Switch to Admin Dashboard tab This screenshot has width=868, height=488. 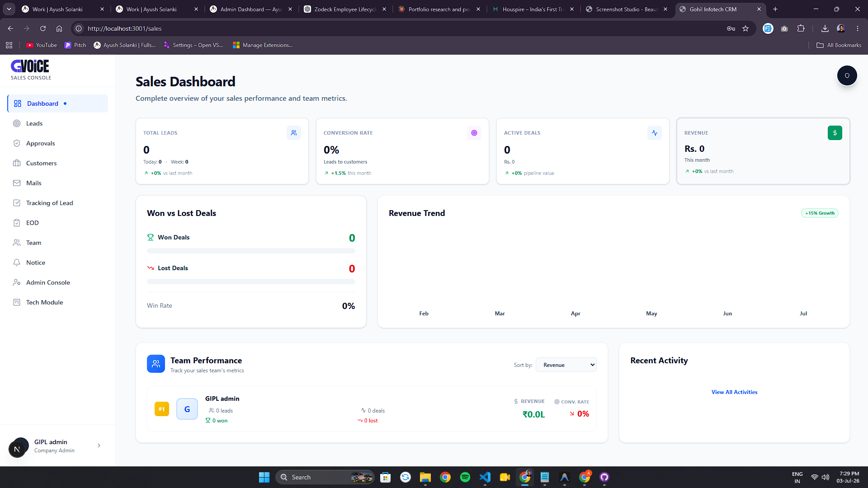pyautogui.click(x=251, y=9)
